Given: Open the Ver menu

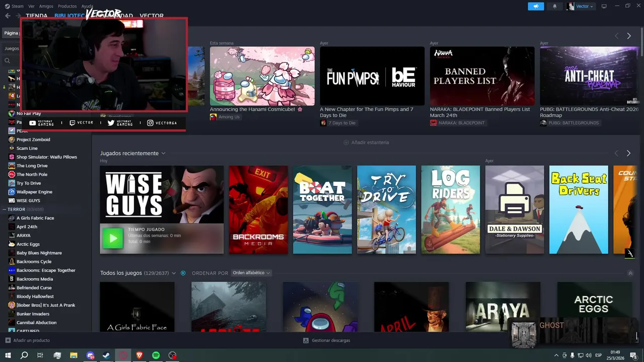Looking at the screenshot, I should 31,6.
